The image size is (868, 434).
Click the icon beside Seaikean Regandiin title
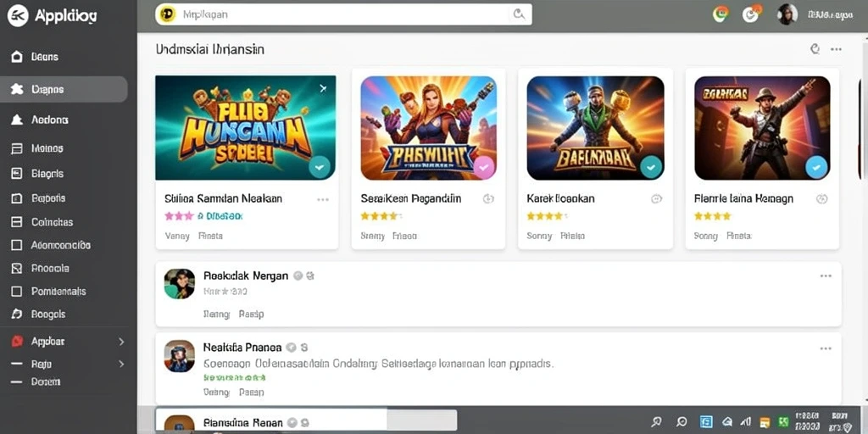pyautogui.click(x=488, y=198)
